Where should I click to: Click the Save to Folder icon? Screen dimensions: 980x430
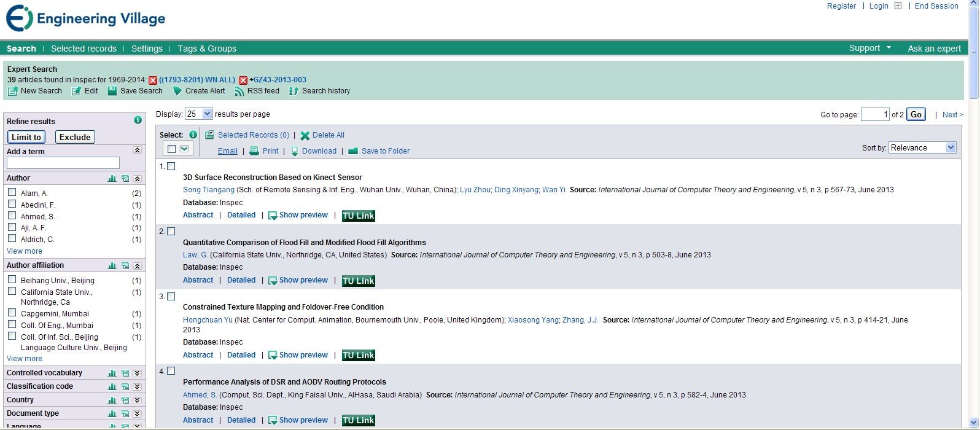[353, 151]
